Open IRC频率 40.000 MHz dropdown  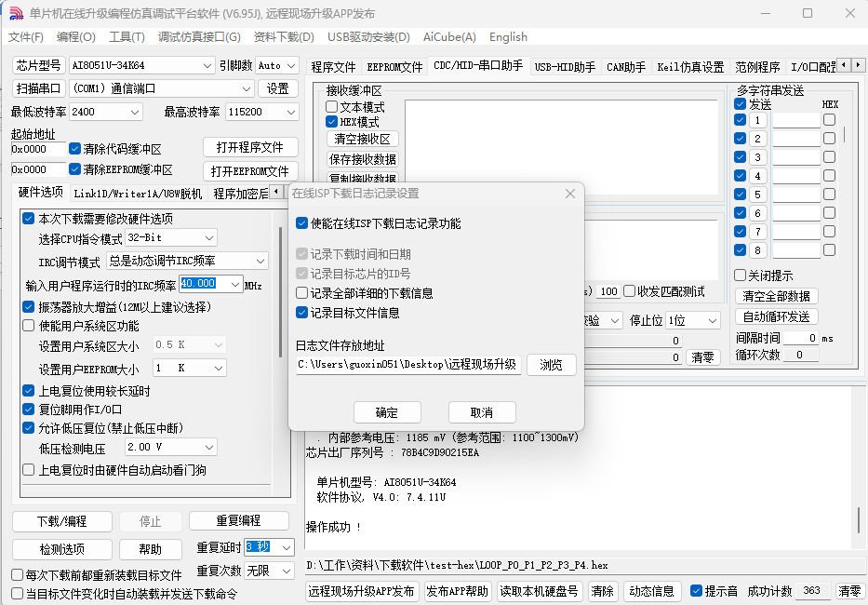click(211, 284)
